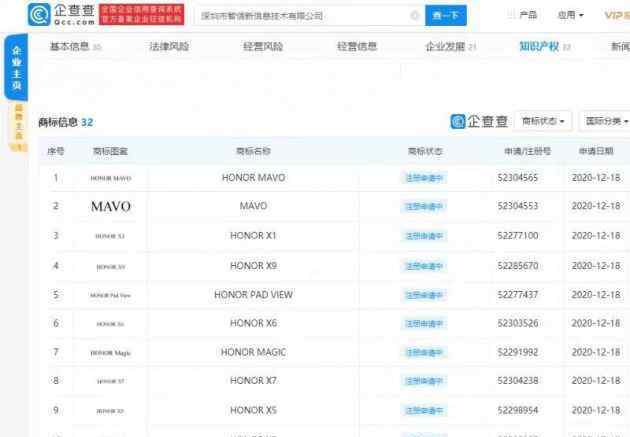
Task: Switch to the 企业发展 tab
Action: coord(451,47)
